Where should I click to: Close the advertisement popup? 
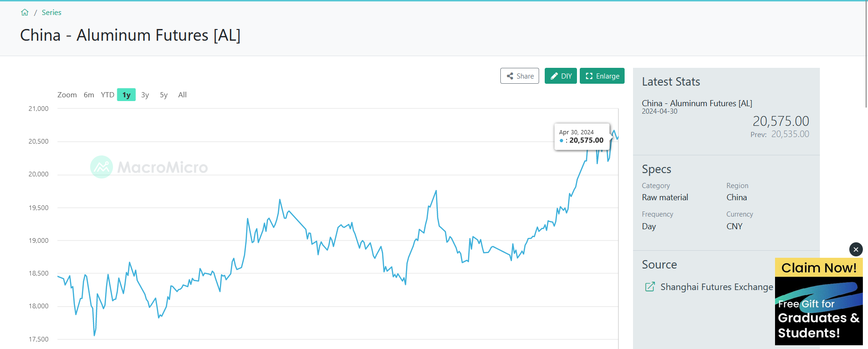(x=855, y=249)
